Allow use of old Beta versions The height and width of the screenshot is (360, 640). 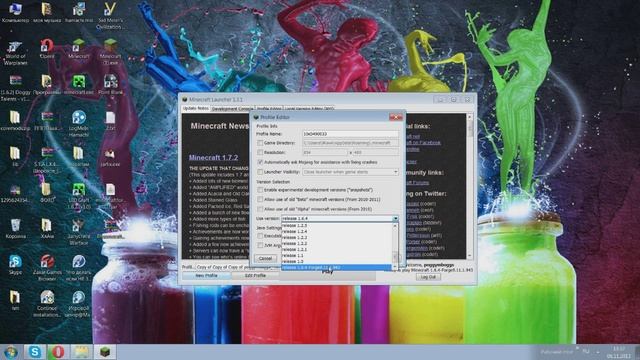point(260,199)
